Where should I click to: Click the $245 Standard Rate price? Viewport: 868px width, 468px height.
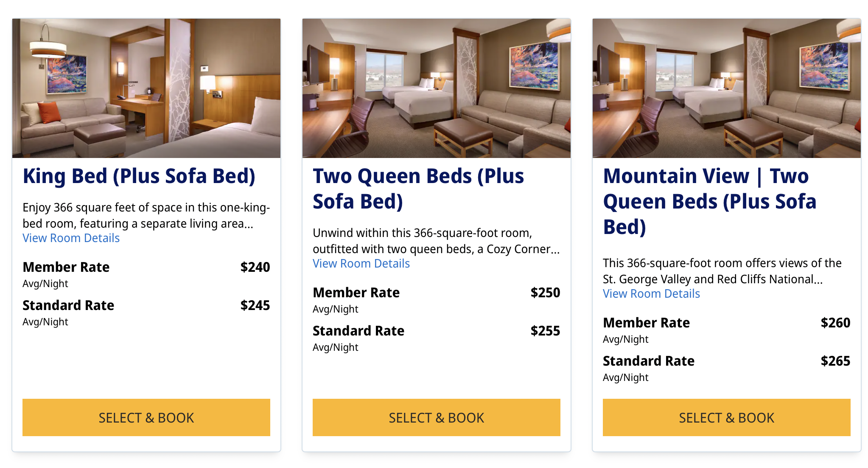click(255, 305)
